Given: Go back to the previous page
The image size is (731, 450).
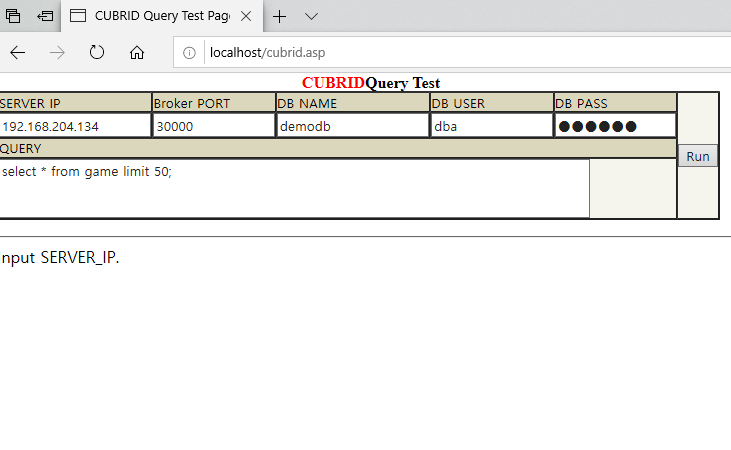Looking at the screenshot, I should pyautogui.click(x=18, y=53).
